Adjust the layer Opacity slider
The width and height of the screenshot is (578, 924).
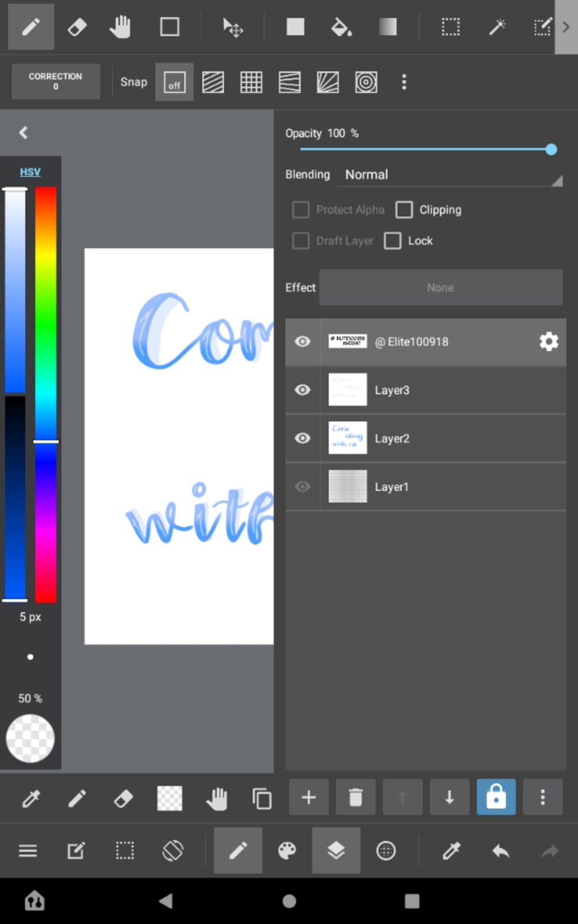pos(426,149)
